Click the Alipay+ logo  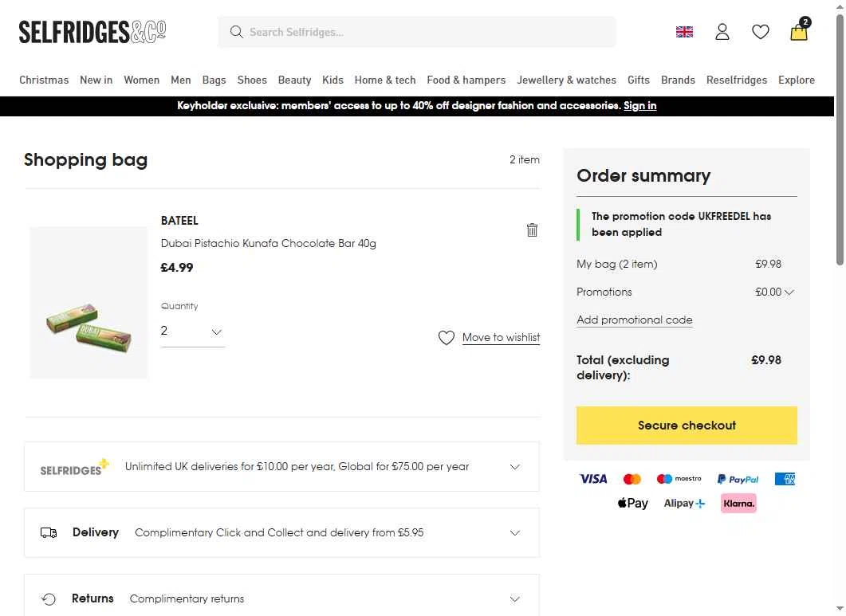click(684, 504)
